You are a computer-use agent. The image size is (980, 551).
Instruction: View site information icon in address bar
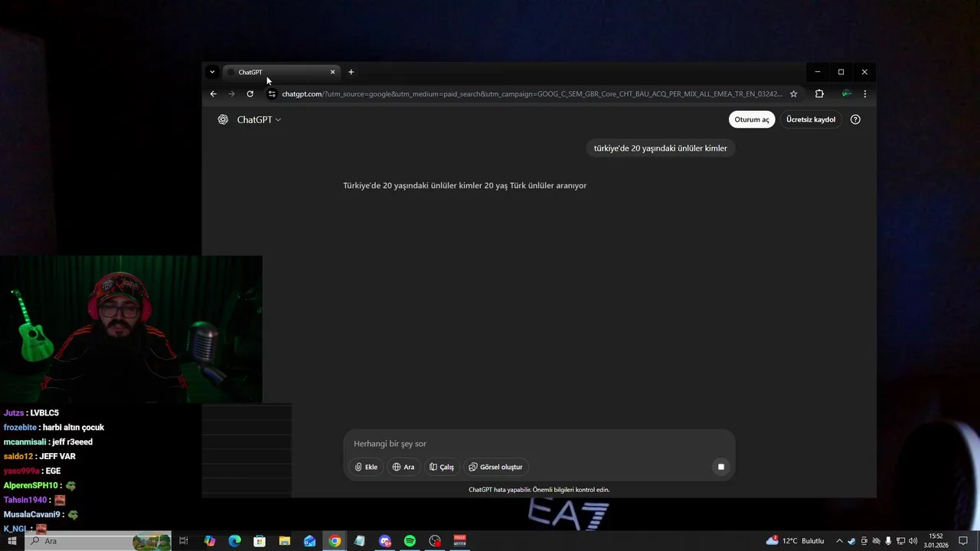click(x=271, y=94)
